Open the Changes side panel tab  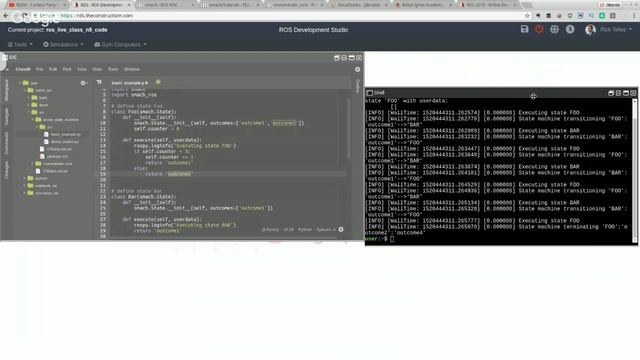tap(6, 170)
